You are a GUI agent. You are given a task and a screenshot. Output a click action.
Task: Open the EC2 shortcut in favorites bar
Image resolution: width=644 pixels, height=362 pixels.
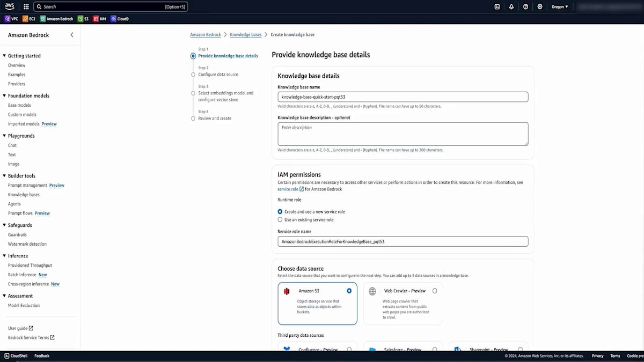click(30, 19)
